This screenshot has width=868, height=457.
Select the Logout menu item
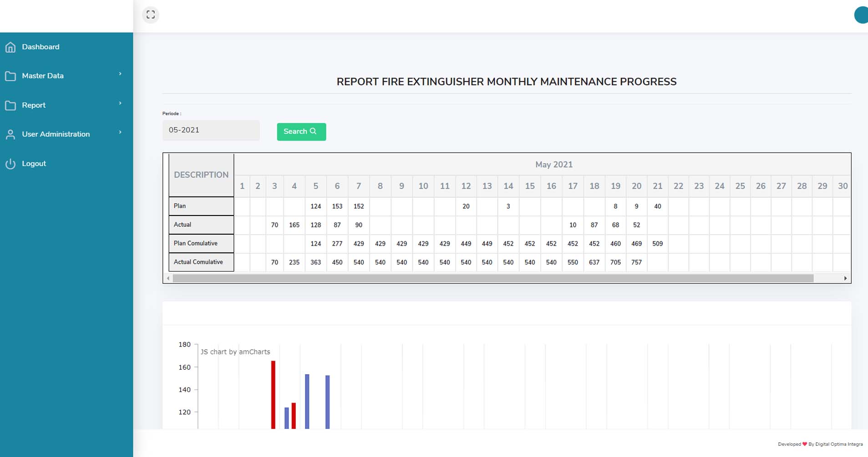click(x=34, y=164)
